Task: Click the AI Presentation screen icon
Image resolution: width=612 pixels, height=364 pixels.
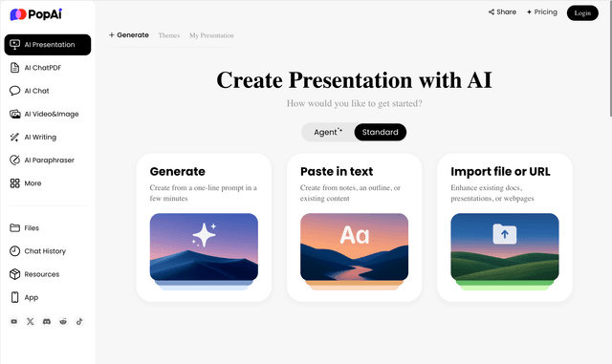Action: 15,45
